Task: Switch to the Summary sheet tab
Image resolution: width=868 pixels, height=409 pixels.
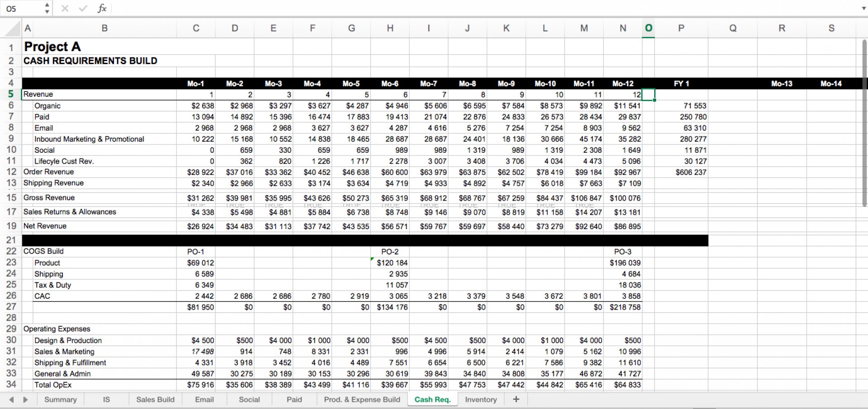Action: click(x=61, y=400)
